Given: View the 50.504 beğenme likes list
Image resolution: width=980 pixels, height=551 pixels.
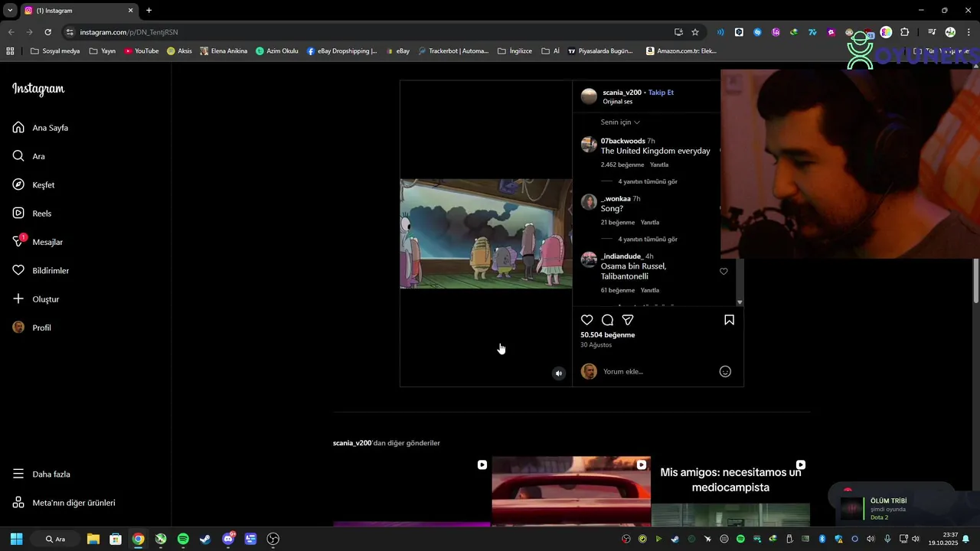Looking at the screenshot, I should (607, 334).
